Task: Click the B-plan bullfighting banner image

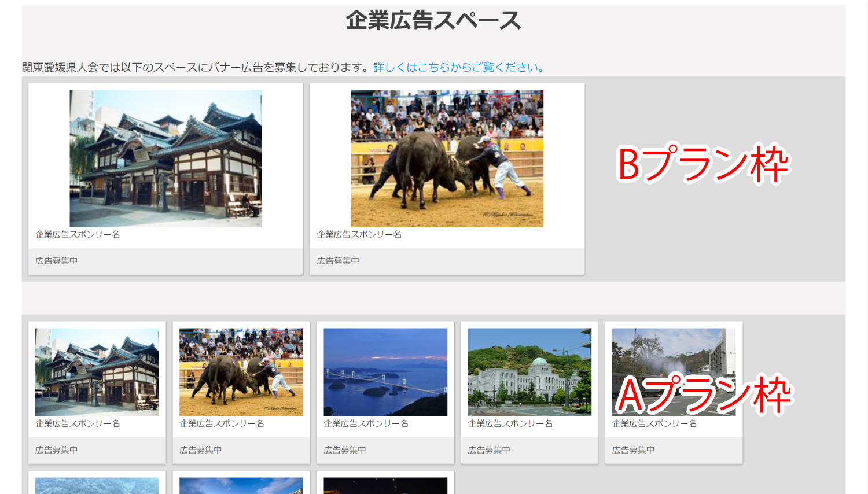Action: pyautogui.click(x=447, y=158)
